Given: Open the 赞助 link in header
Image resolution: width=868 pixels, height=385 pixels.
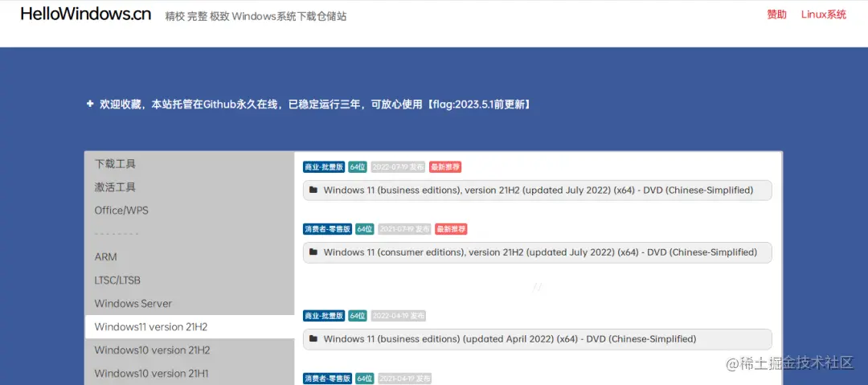Looking at the screenshot, I should [776, 14].
